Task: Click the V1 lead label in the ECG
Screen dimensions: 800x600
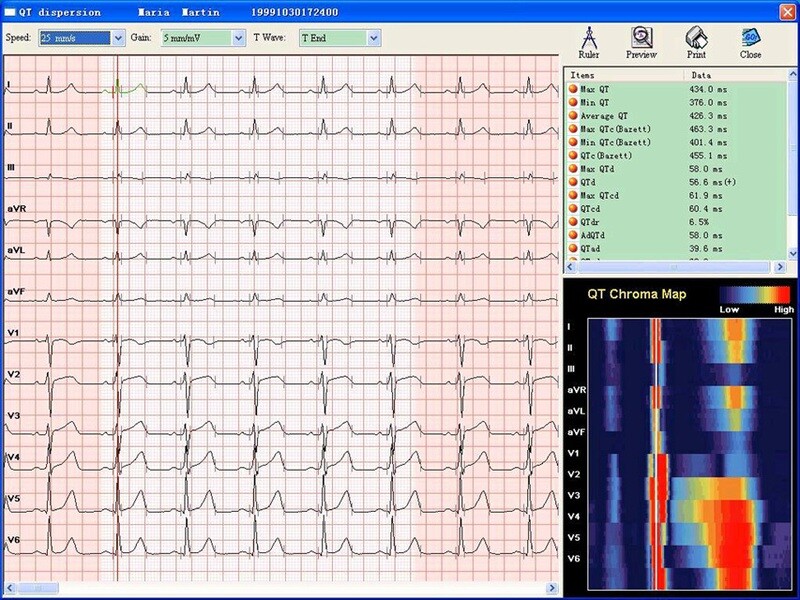Action: pyautogui.click(x=13, y=333)
